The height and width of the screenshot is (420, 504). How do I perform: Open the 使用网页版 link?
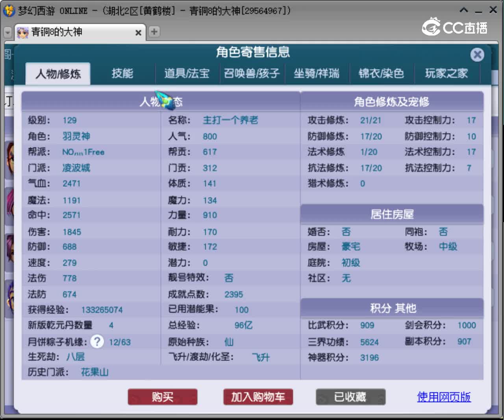[444, 397]
